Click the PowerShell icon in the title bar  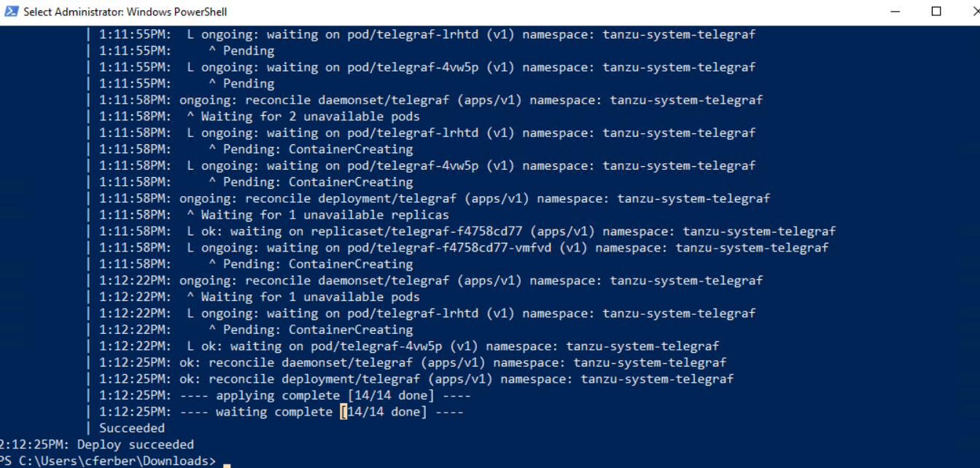coord(11,12)
